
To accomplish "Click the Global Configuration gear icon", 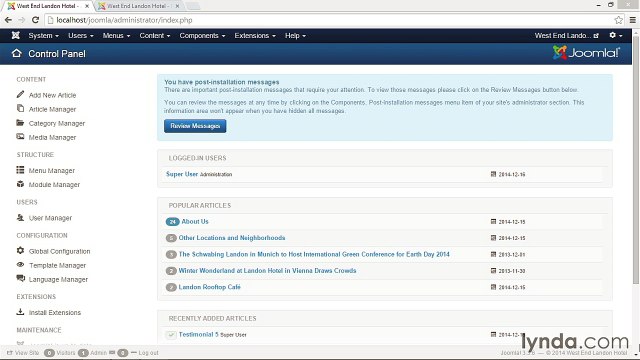I will [20, 251].
